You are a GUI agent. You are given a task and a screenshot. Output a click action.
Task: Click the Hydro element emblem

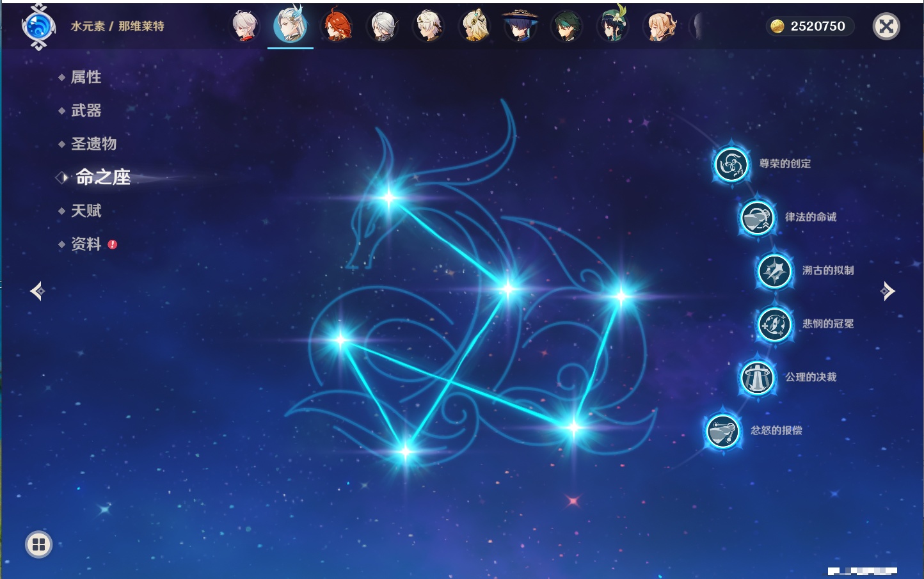tap(38, 27)
